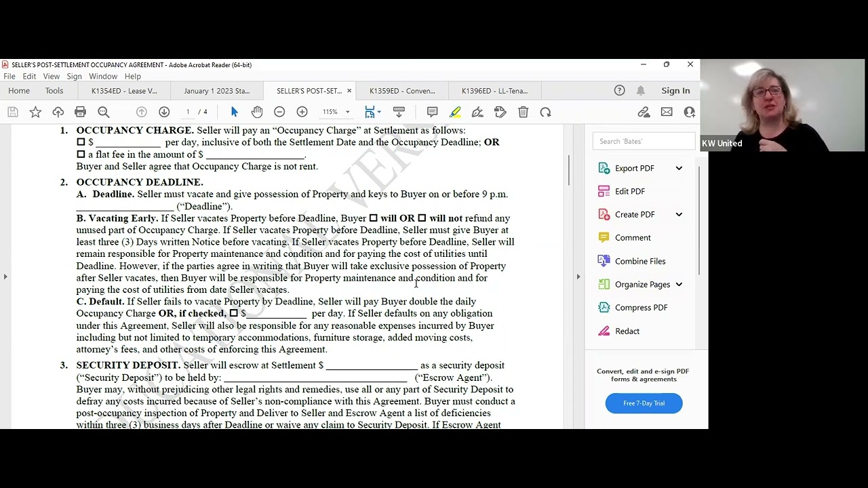Close the SELLER'S POST-SET tab
Image resolution: width=868 pixels, height=488 pixels.
coord(349,91)
